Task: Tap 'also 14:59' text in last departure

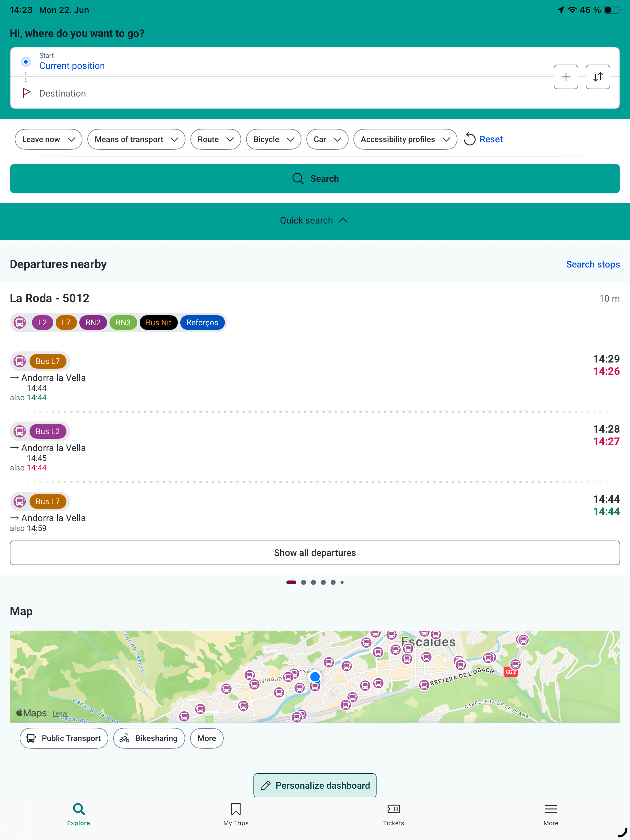Action: click(x=28, y=529)
